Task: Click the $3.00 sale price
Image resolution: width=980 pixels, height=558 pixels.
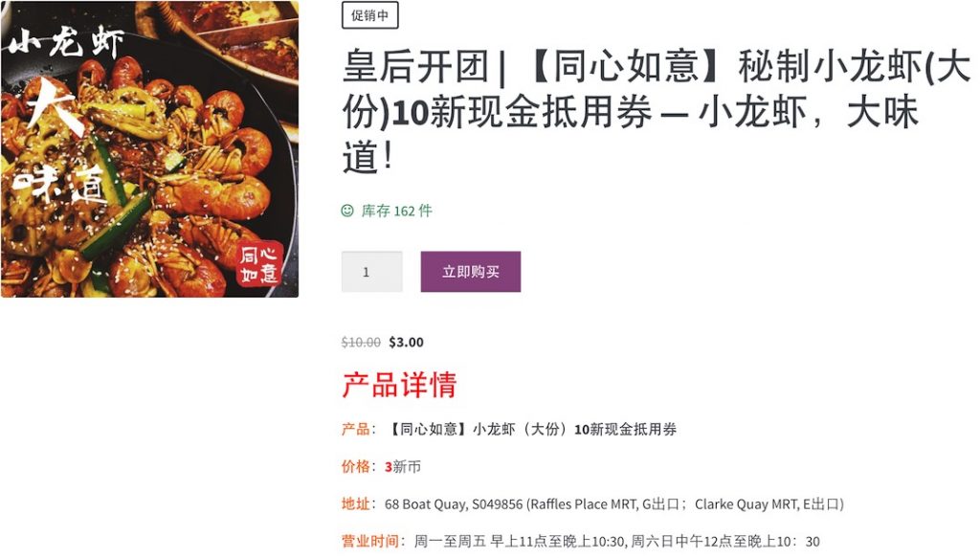Action: pyautogui.click(x=406, y=343)
